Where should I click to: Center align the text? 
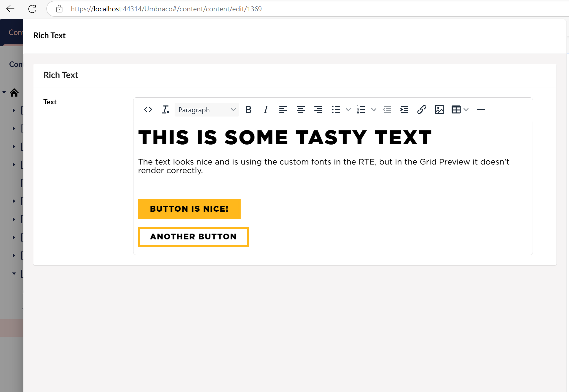(x=301, y=110)
